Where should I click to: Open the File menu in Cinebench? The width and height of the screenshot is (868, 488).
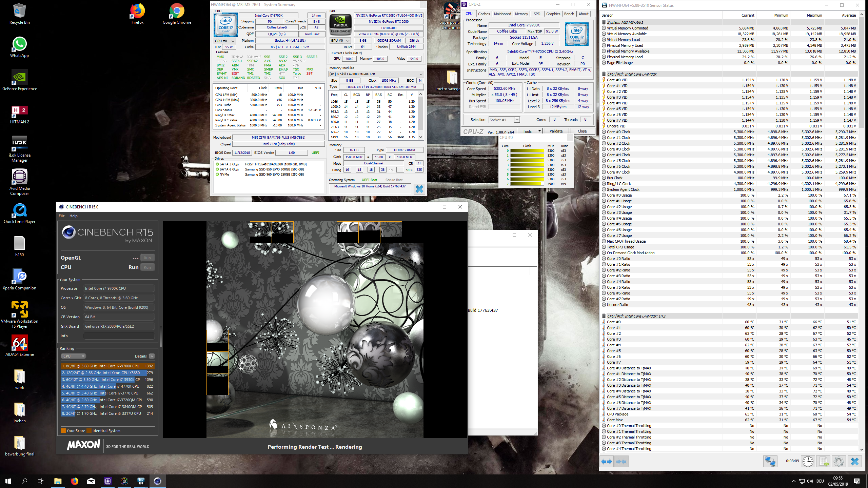62,216
